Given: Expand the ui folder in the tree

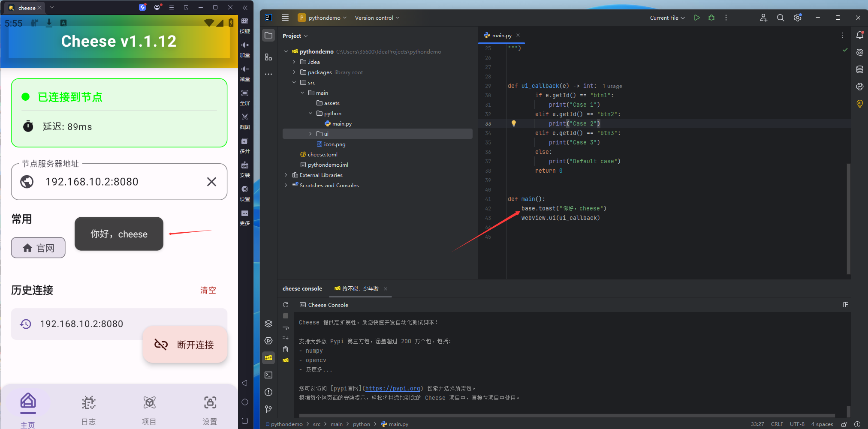Looking at the screenshot, I should (310, 134).
